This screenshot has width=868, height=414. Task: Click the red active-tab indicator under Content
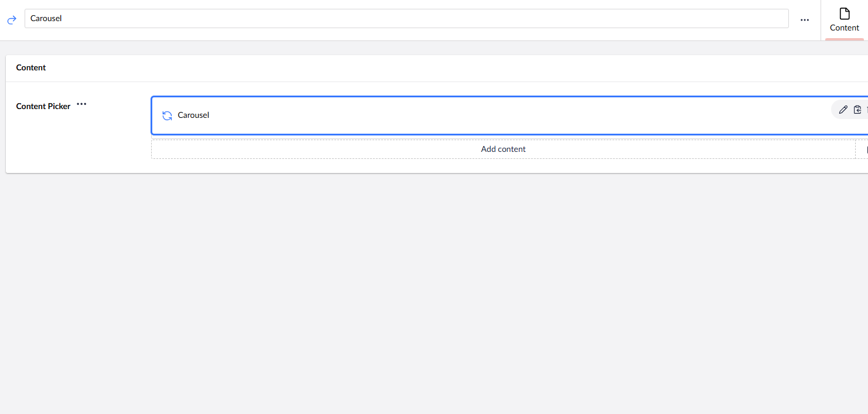pyautogui.click(x=844, y=39)
